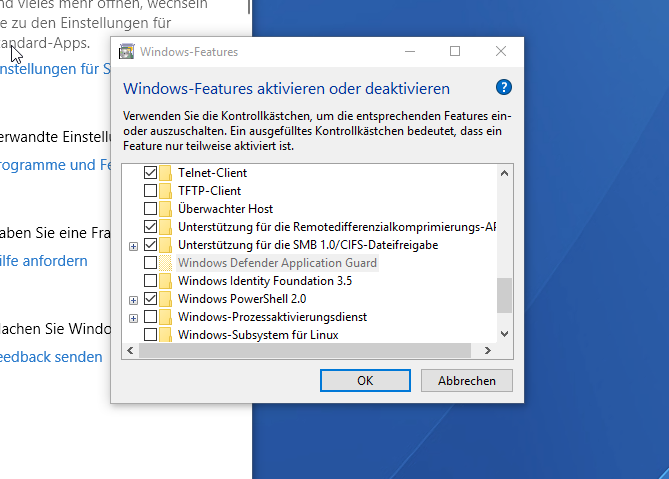Click the Telnet-Client folder icon

point(165,173)
